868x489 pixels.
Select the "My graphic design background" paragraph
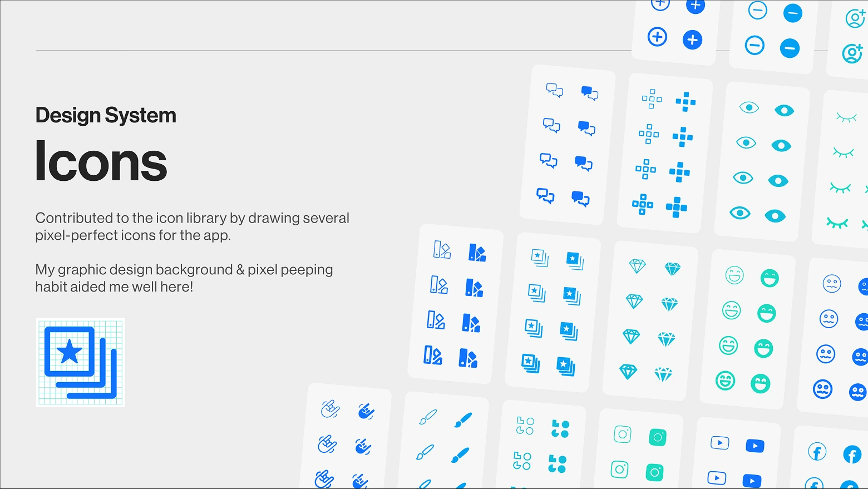184,278
